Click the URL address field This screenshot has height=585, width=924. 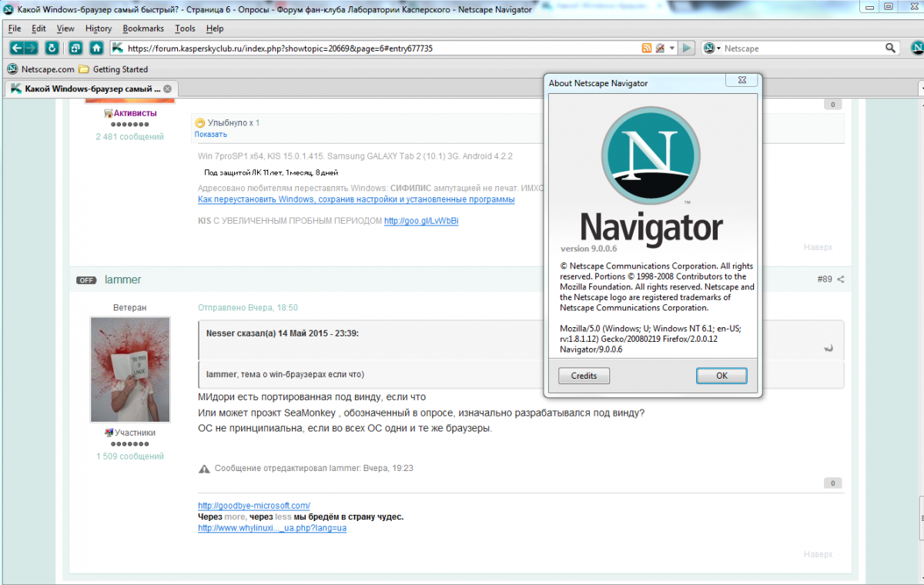[x=381, y=48]
